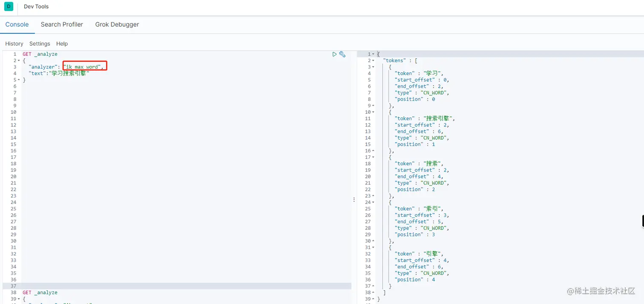Viewport: 644px width, 304px height.
Task: Click GET _analyze on request line 38
Action: coord(40,293)
